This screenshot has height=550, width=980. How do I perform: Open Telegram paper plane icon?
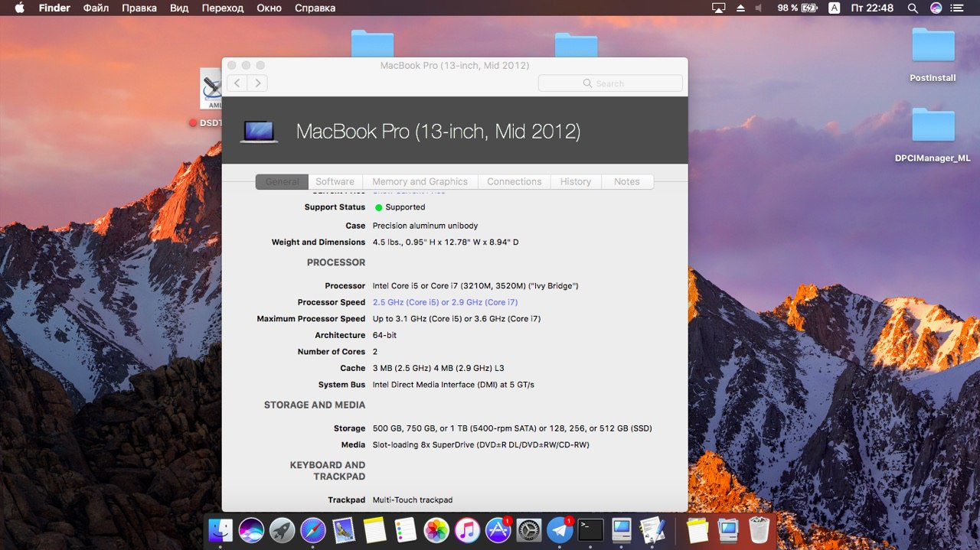[560, 529]
